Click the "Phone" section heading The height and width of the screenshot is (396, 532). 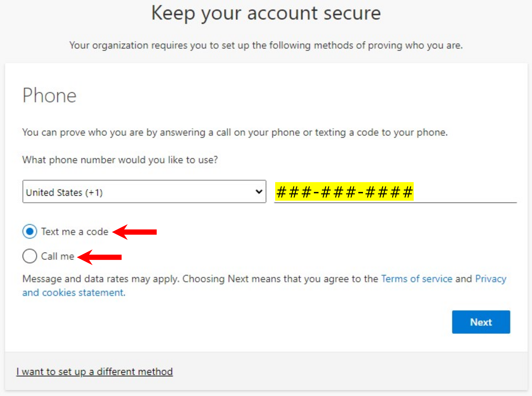[49, 95]
